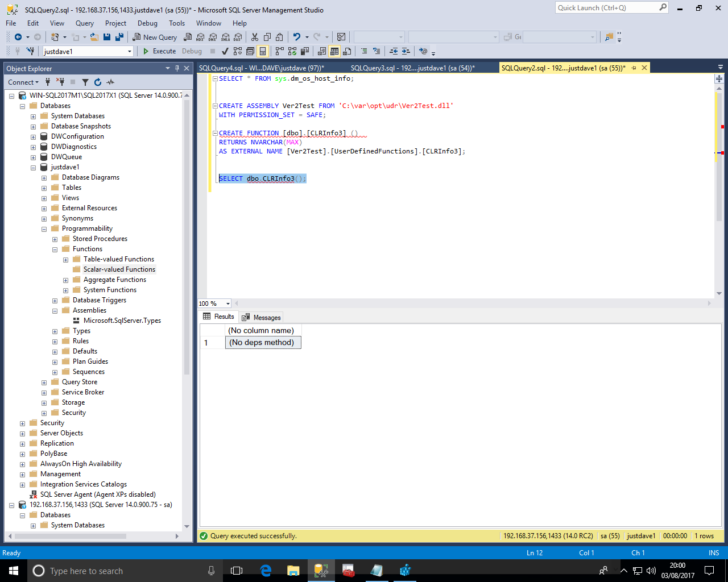Click the New Query button
Image resolution: width=728 pixels, height=582 pixels.
pyautogui.click(x=155, y=38)
